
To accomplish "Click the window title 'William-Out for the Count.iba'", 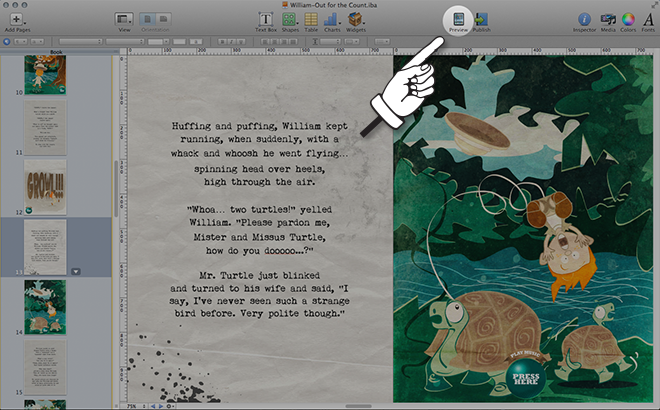I will (333, 5).
